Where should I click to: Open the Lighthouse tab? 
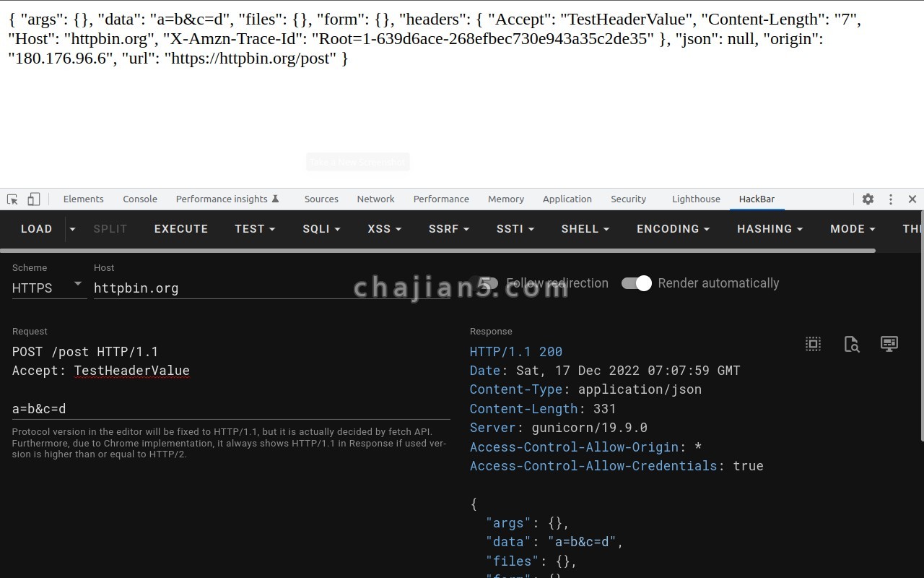(696, 199)
